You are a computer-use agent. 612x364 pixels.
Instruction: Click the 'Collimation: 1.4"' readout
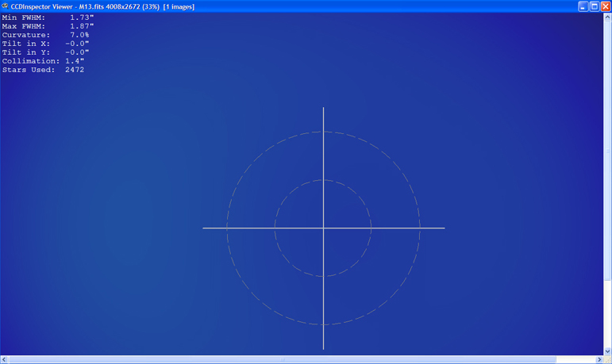coord(44,61)
